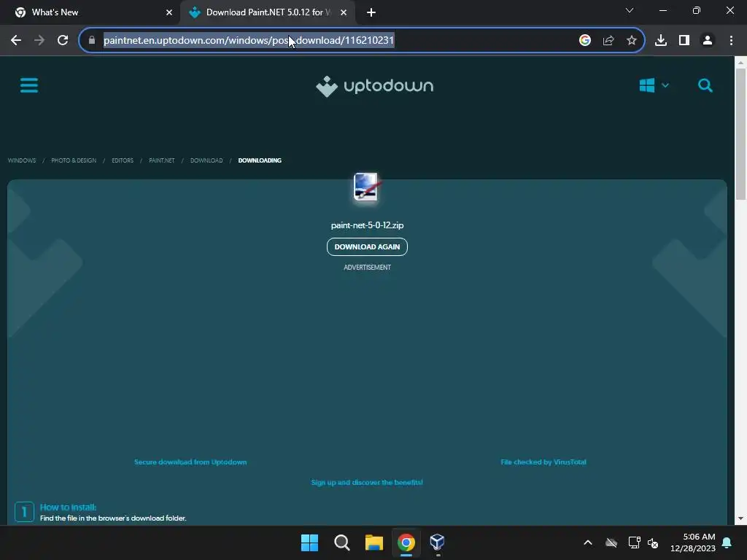Click the Uptodown logo
The height and width of the screenshot is (560, 747).
click(x=374, y=86)
